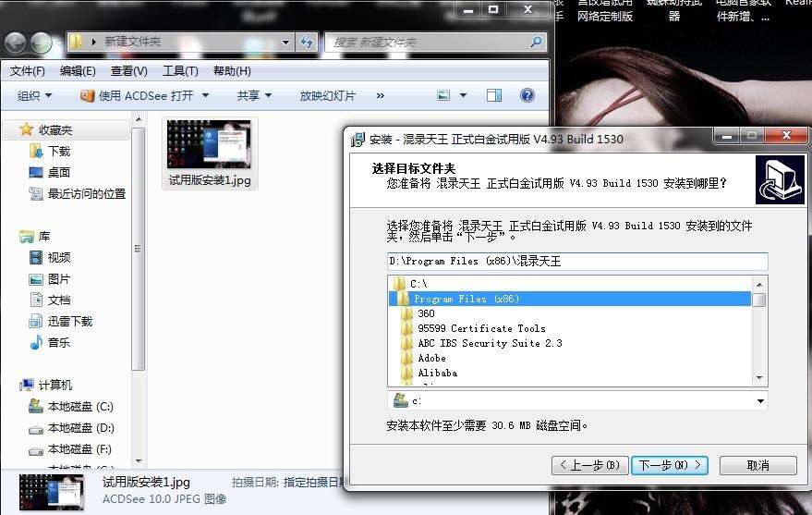Toggle the preview pane icon
This screenshot has height=515, width=812.
coord(494,95)
